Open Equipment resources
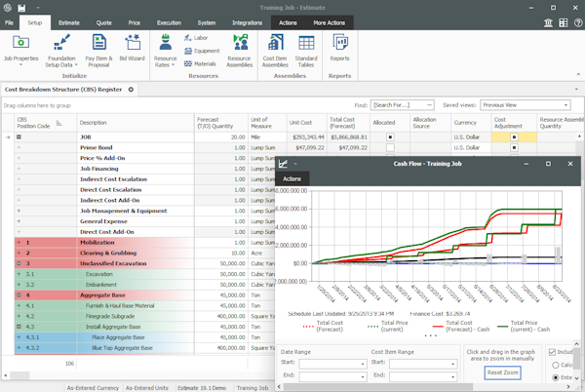Screen dimensions: 585x392 click(202, 51)
